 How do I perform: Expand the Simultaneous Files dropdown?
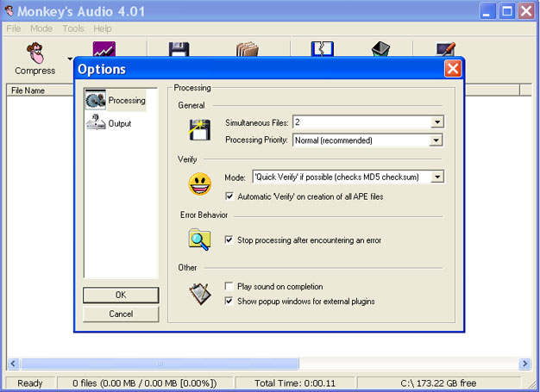pos(437,122)
